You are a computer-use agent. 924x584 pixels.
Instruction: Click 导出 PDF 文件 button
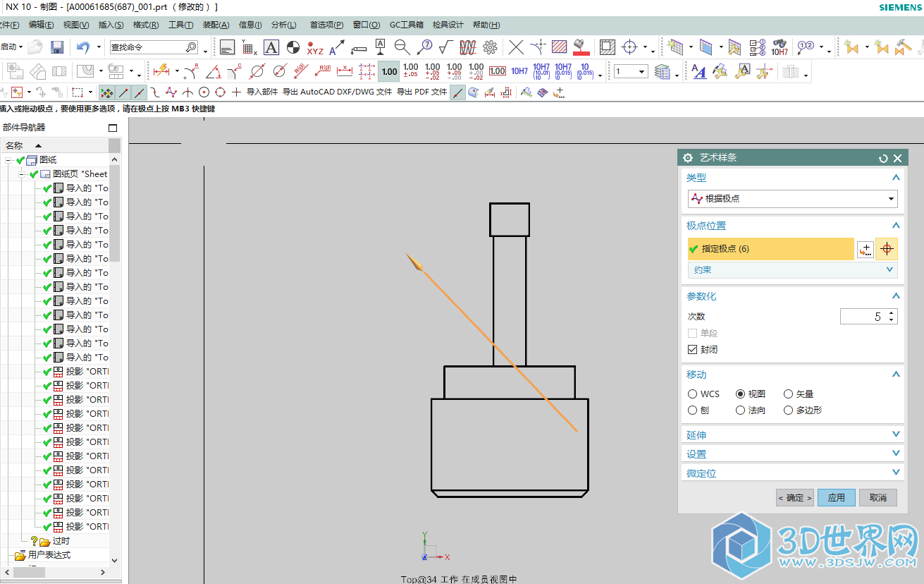(421, 92)
